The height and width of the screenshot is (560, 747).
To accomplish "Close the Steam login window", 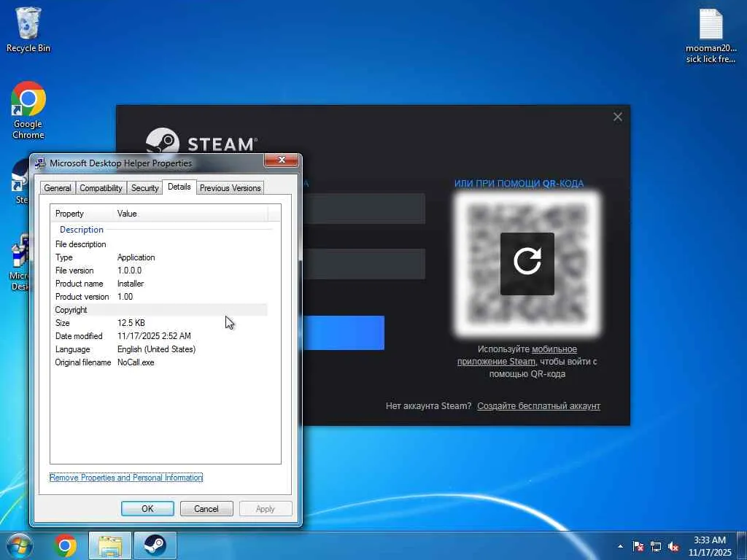I will pyautogui.click(x=617, y=117).
